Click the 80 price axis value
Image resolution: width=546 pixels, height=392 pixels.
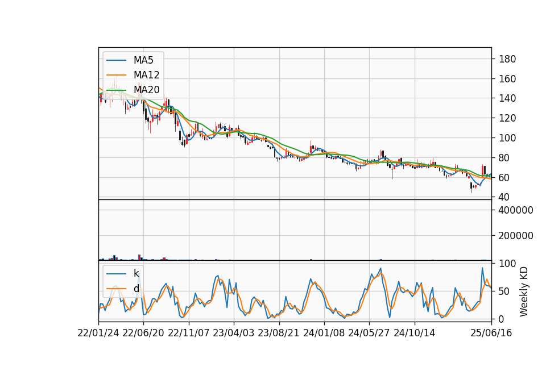coord(504,158)
